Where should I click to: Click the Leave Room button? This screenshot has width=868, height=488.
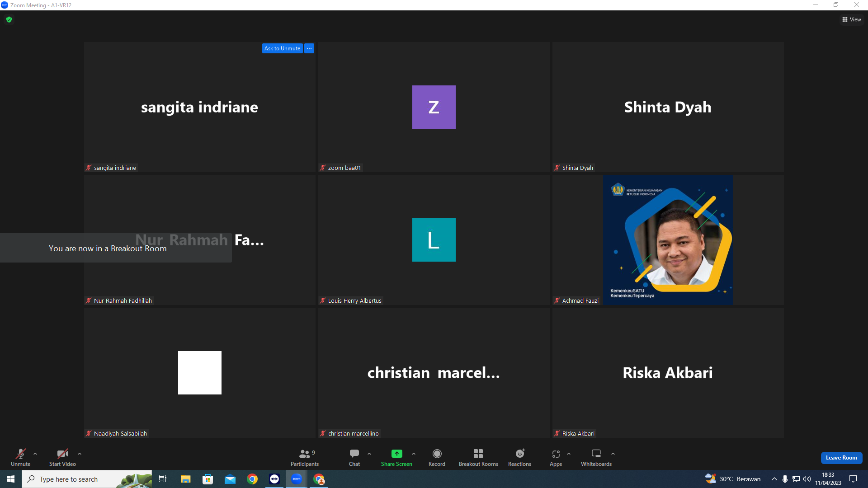(x=841, y=458)
